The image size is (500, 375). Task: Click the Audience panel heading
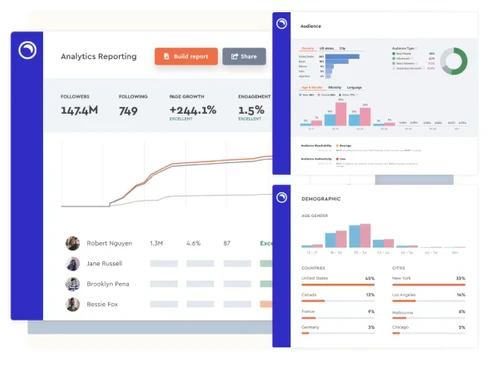click(x=311, y=26)
